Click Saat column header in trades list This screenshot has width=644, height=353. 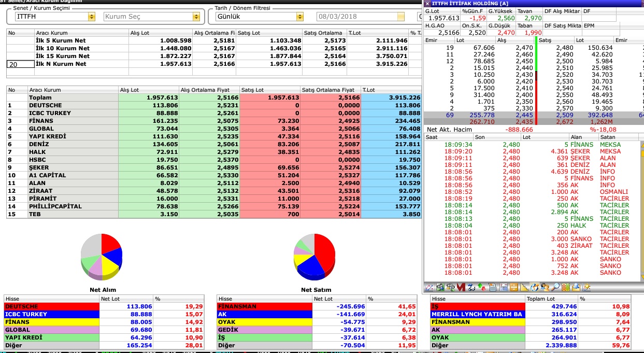[449, 137]
